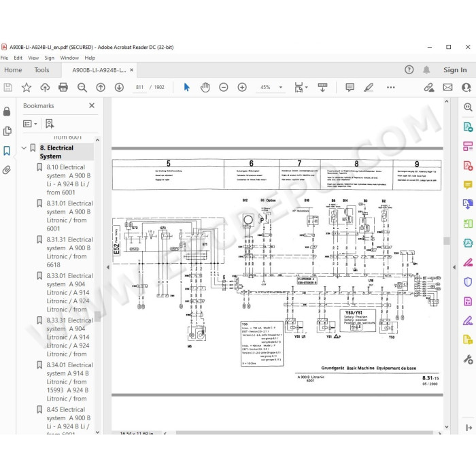The width and height of the screenshot is (476, 476).
Task: Open bookmark 8.34.01 Electrical system
Action: coord(69,381)
